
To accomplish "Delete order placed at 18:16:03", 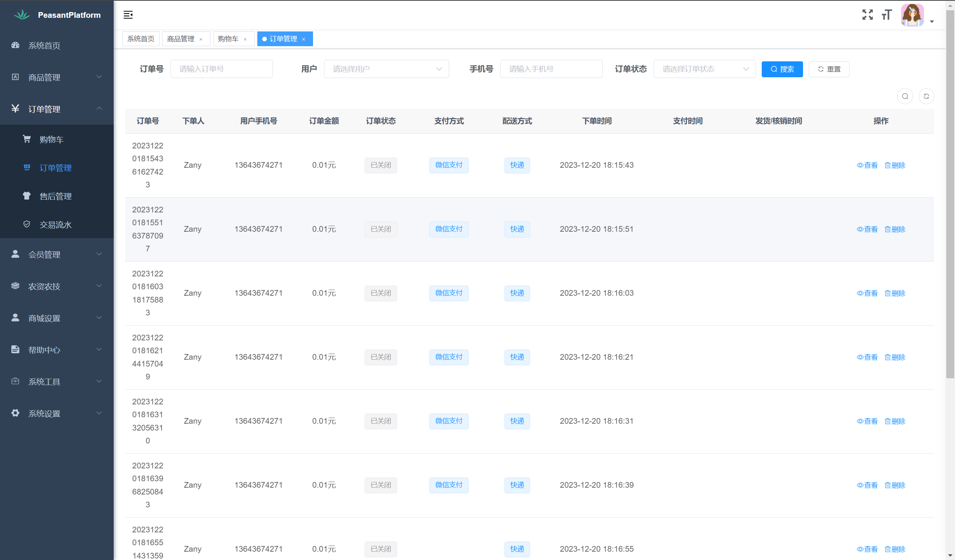I will click(x=895, y=293).
